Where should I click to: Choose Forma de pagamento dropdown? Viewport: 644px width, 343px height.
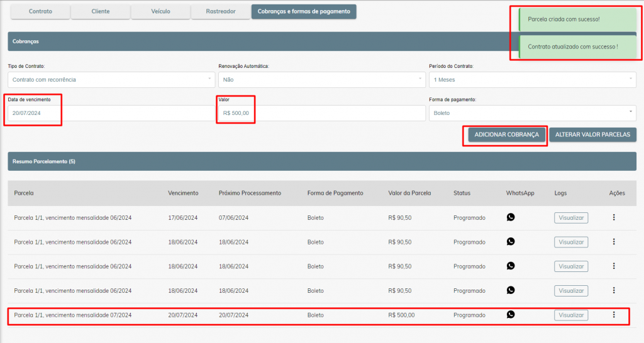point(532,113)
